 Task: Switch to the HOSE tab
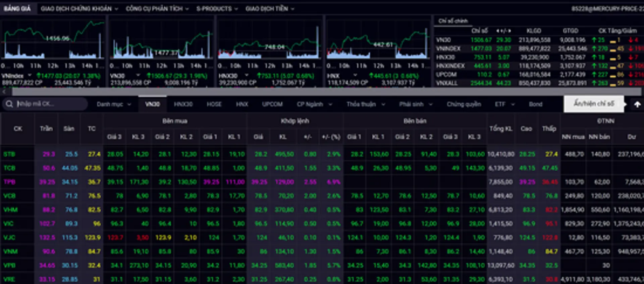click(214, 104)
